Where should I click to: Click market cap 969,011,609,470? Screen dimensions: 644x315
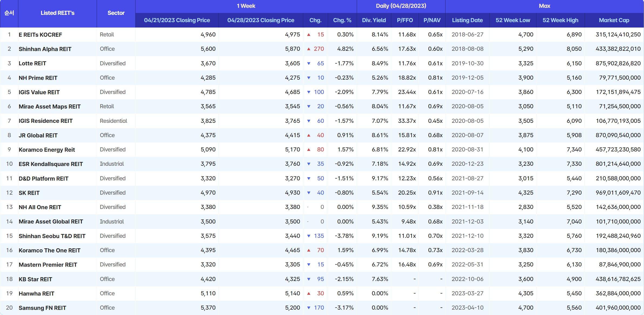[618, 193]
